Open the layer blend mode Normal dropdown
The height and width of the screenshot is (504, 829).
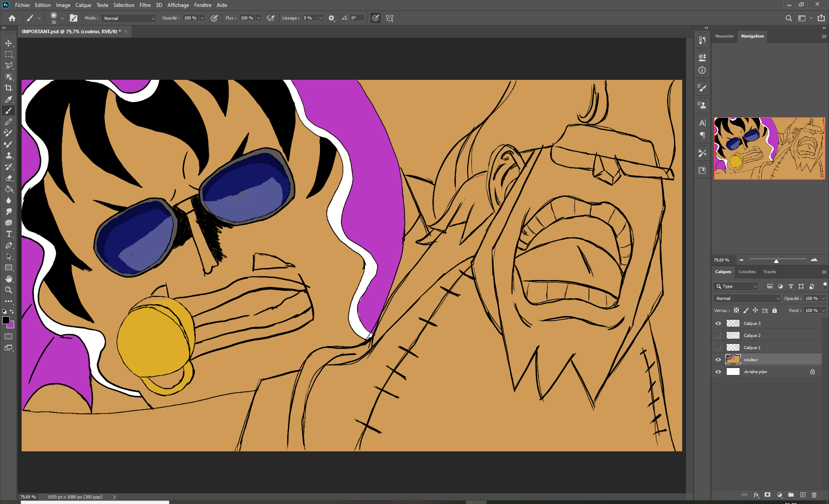(x=747, y=298)
